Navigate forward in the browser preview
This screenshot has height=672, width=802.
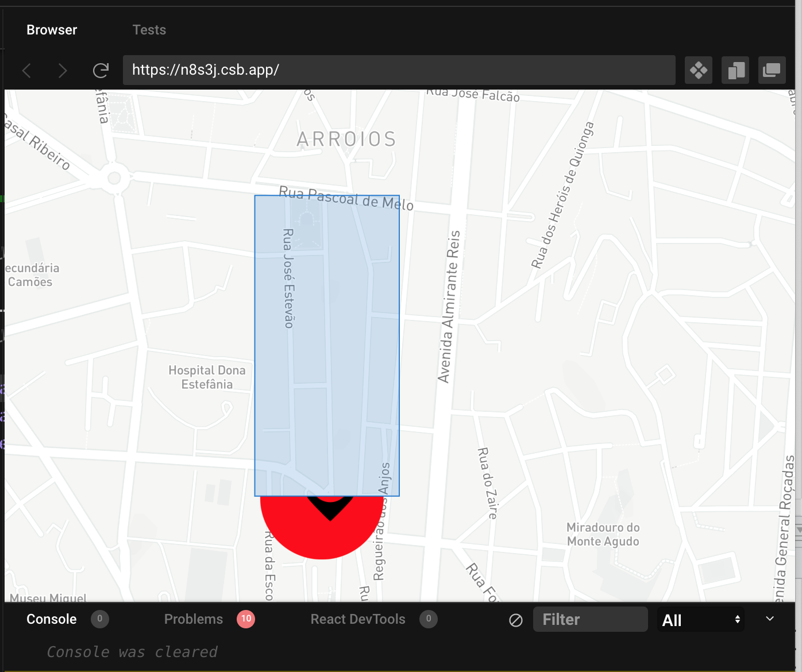tap(63, 70)
